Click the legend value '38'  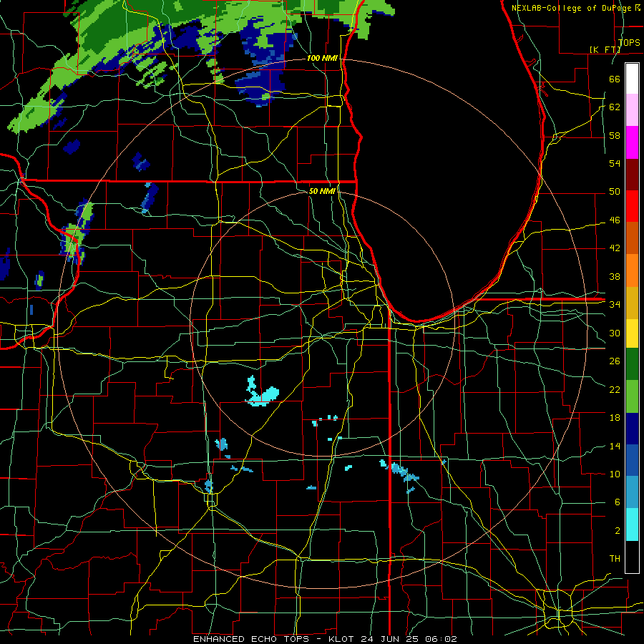pos(615,276)
